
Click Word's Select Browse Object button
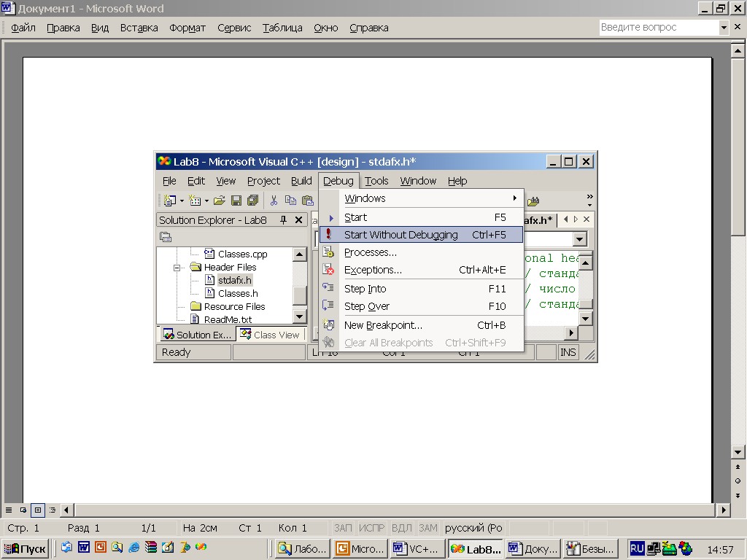click(738, 481)
